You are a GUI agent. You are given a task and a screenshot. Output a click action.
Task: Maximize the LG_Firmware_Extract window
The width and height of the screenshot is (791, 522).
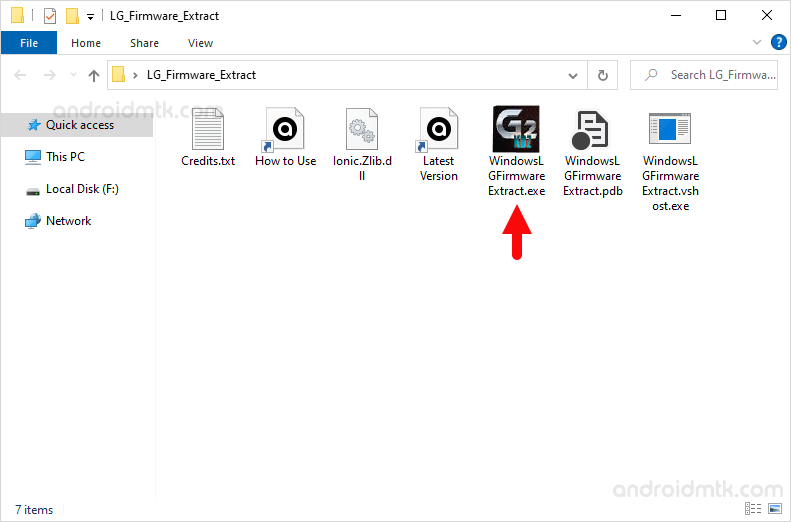721,16
